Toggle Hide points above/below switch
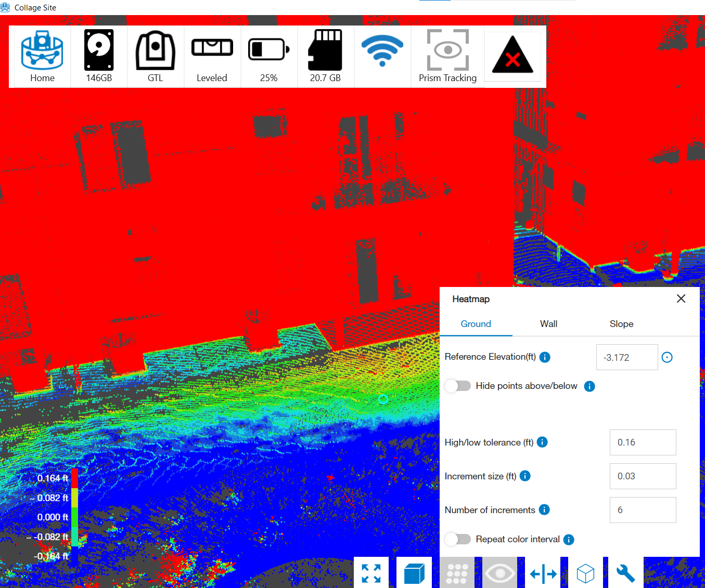The image size is (705, 588). 458,386
